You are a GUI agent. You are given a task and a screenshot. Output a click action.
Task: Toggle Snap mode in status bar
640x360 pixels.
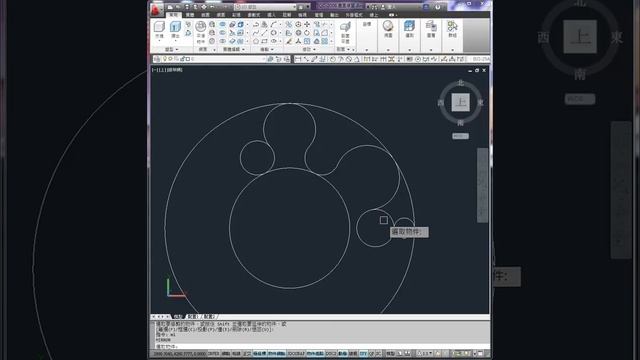click(x=226, y=353)
